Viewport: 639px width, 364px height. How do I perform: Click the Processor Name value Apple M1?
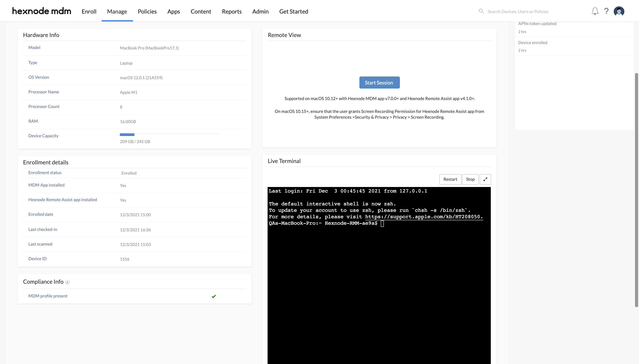click(128, 92)
